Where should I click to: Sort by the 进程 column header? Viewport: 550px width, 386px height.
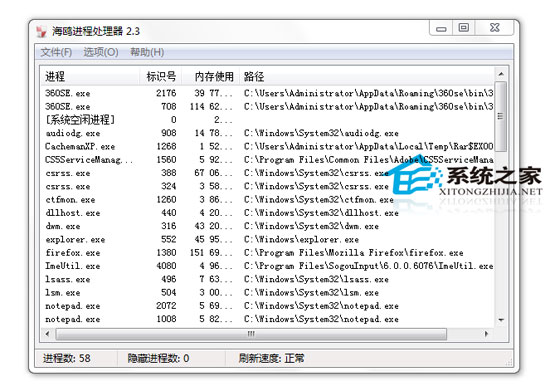click(90, 76)
